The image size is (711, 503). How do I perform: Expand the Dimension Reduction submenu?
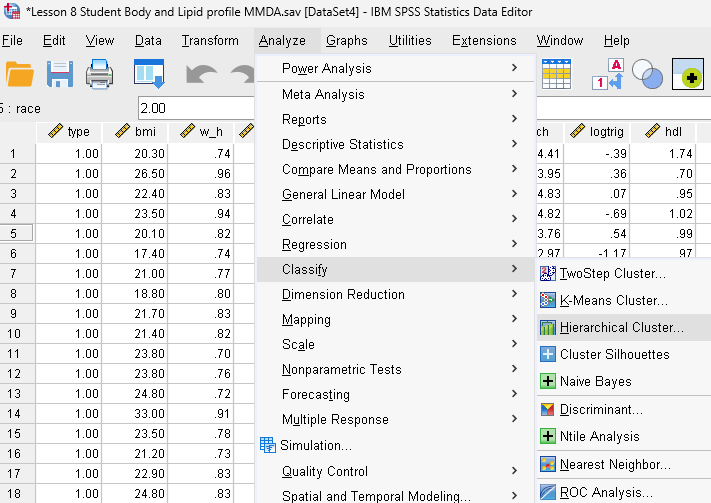click(343, 294)
